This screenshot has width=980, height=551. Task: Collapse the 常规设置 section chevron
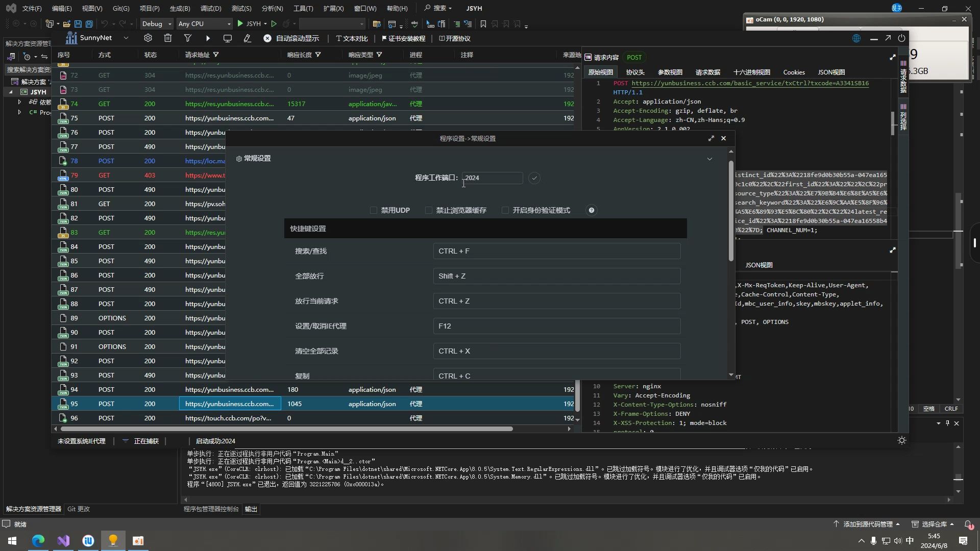coord(709,159)
